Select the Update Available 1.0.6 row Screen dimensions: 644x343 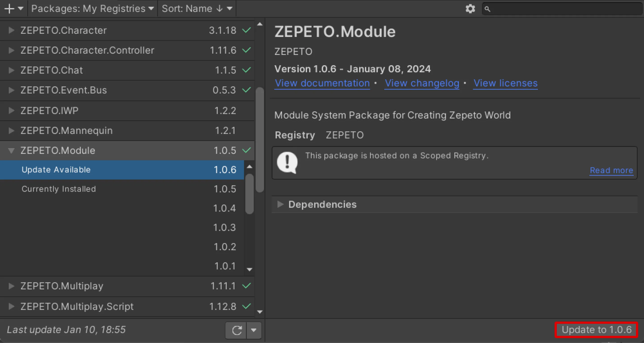(122, 170)
